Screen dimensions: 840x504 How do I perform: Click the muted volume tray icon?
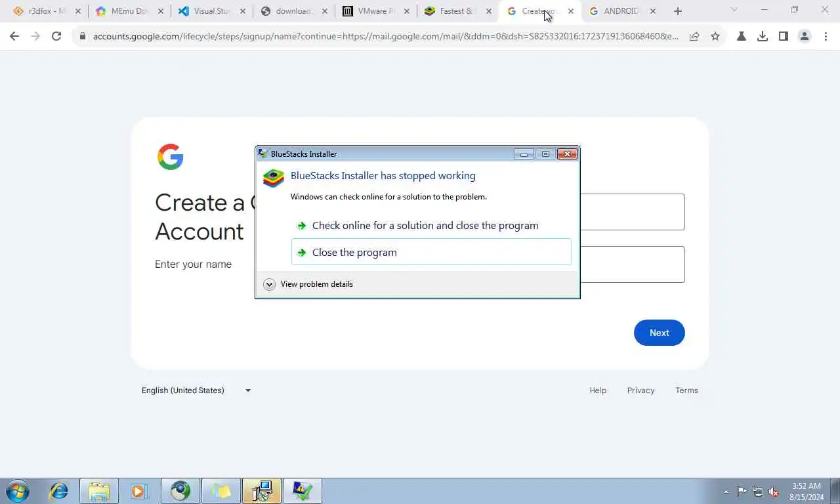pyautogui.click(x=774, y=492)
